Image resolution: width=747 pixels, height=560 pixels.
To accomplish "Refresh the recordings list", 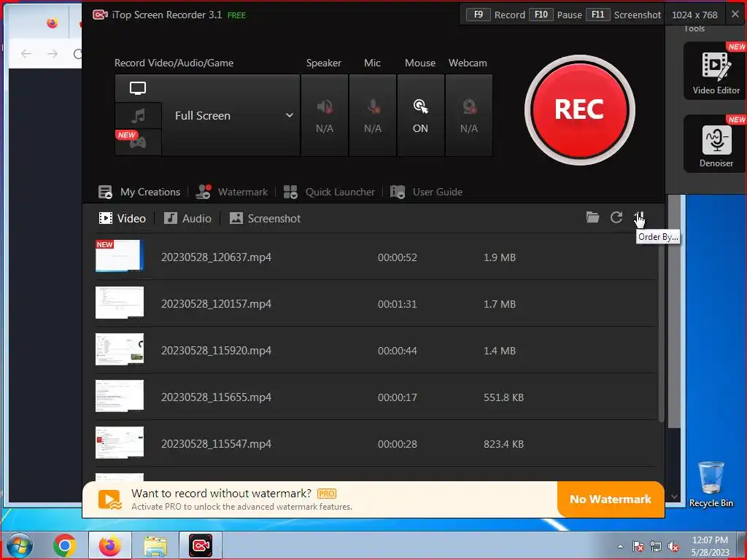I will tap(616, 217).
